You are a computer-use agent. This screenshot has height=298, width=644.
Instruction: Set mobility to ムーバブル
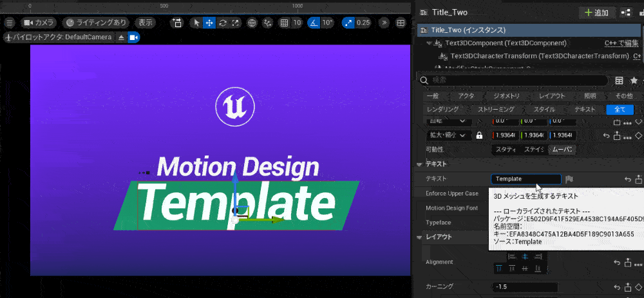[x=562, y=150]
